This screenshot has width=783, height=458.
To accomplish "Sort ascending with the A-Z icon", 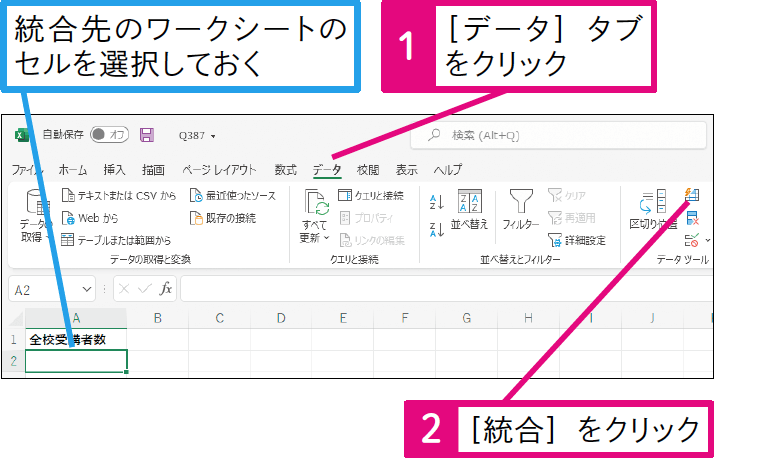I will tap(436, 202).
